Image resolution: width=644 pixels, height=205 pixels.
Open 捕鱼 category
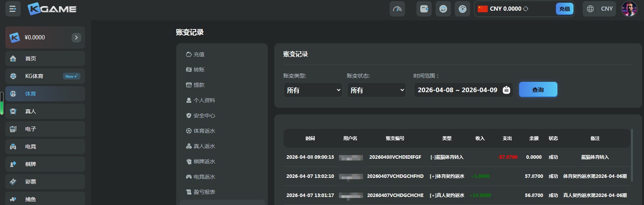click(45, 198)
